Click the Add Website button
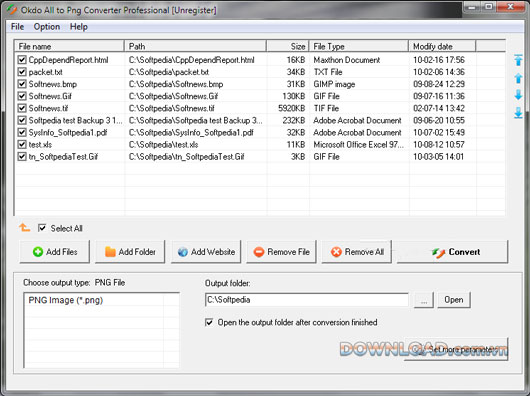530x396 pixels. click(x=206, y=252)
